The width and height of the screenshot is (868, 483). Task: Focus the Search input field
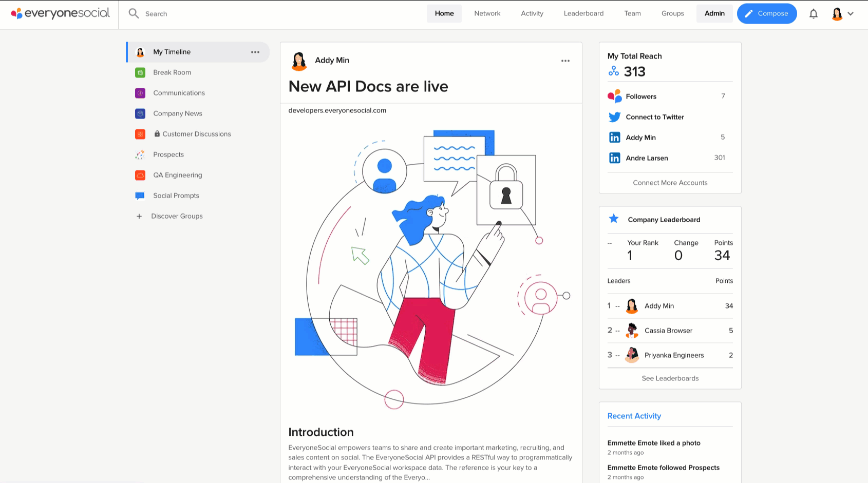[x=277, y=14]
